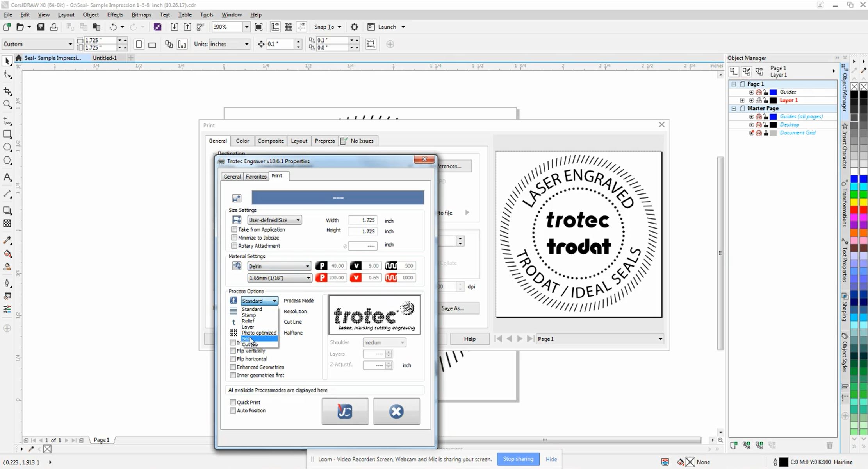Select the Transparency tool
This screenshot has height=469, width=868.
click(7, 224)
